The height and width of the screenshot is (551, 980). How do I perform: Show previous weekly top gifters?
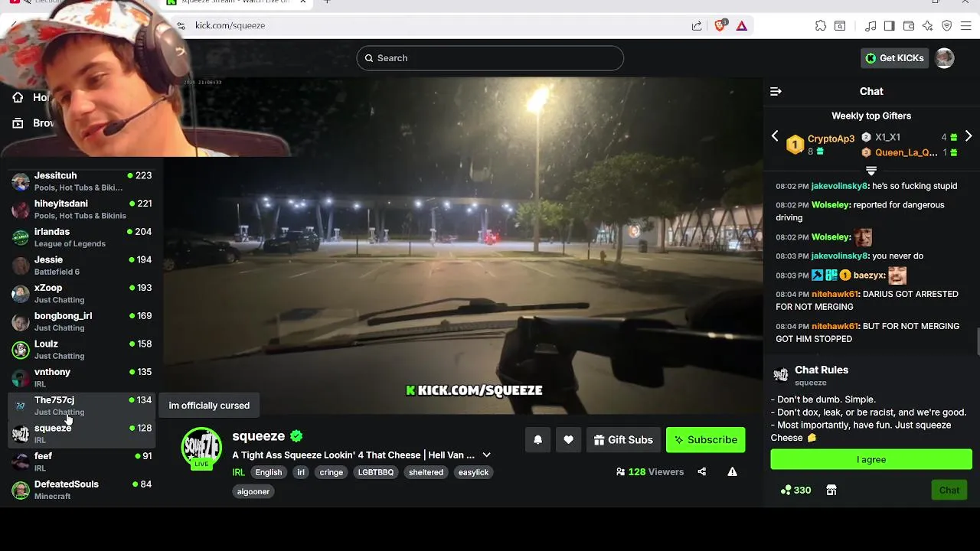click(775, 136)
